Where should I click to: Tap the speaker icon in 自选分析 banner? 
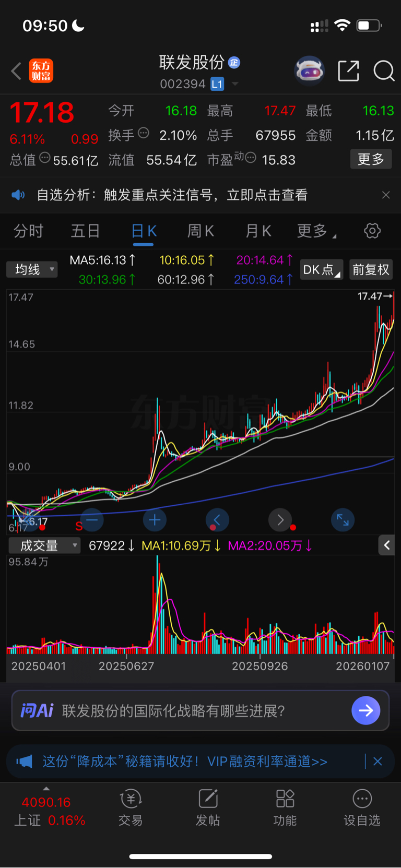(18, 195)
